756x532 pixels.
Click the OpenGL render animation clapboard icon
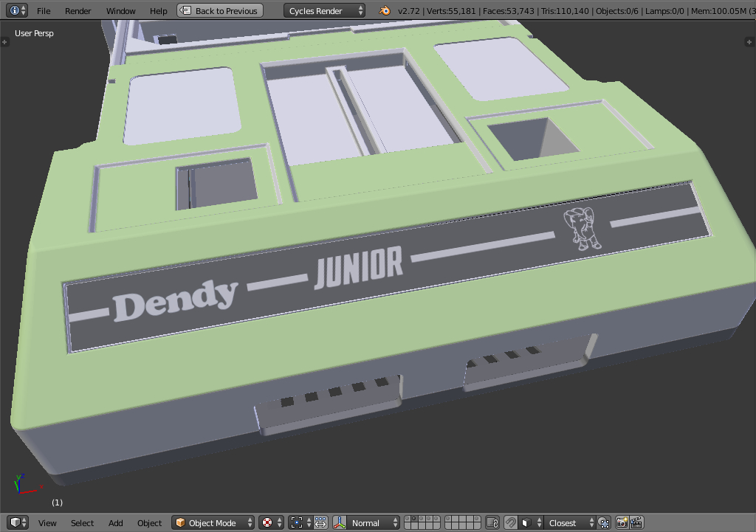(x=638, y=522)
